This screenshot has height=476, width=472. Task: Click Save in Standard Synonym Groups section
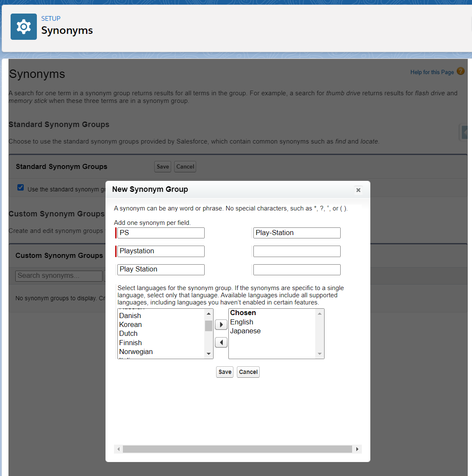(x=163, y=167)
